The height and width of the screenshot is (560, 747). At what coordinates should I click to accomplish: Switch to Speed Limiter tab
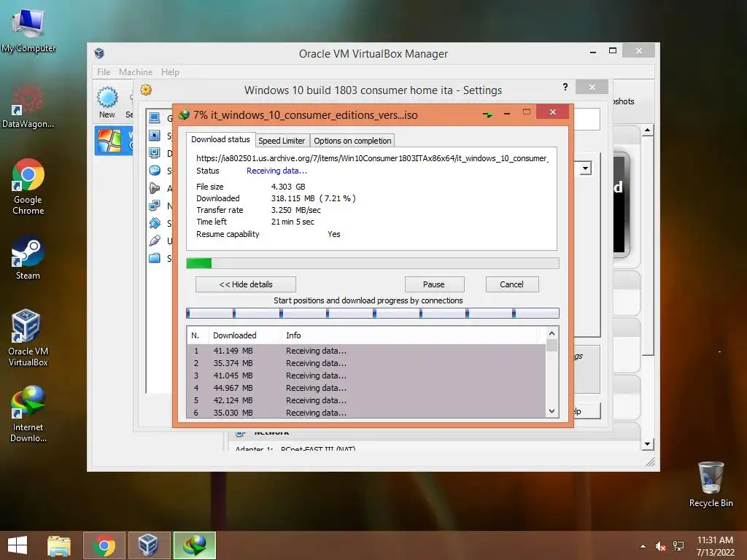(282, 141)
